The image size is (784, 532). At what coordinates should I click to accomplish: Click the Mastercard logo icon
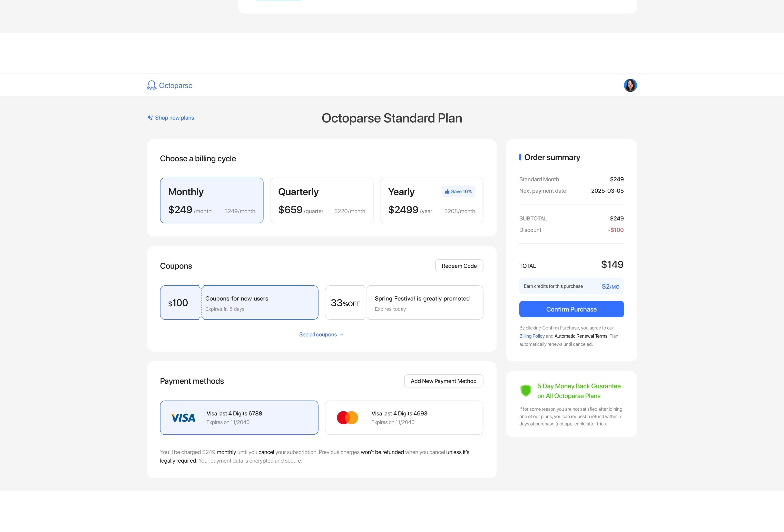pyautogui.click(x=347, y=418)
